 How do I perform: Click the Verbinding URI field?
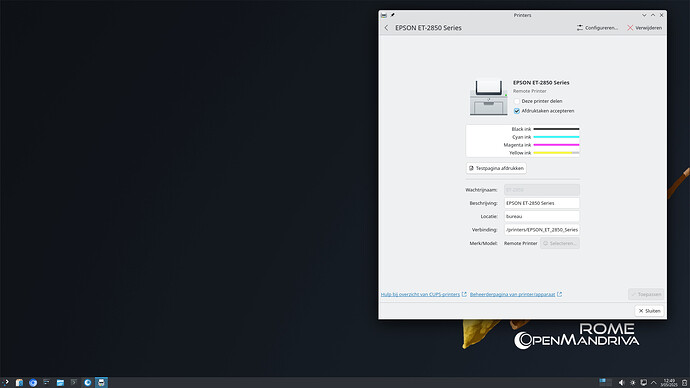coord(542,230)
